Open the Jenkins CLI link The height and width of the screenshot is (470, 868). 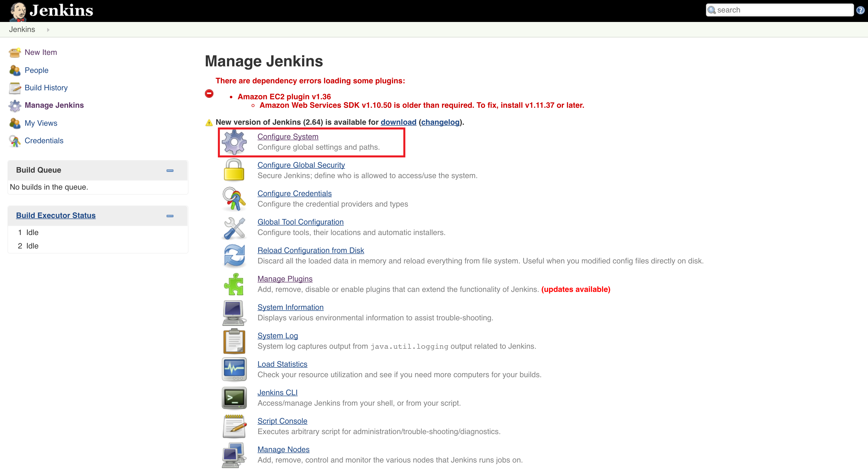pos(278,392)
